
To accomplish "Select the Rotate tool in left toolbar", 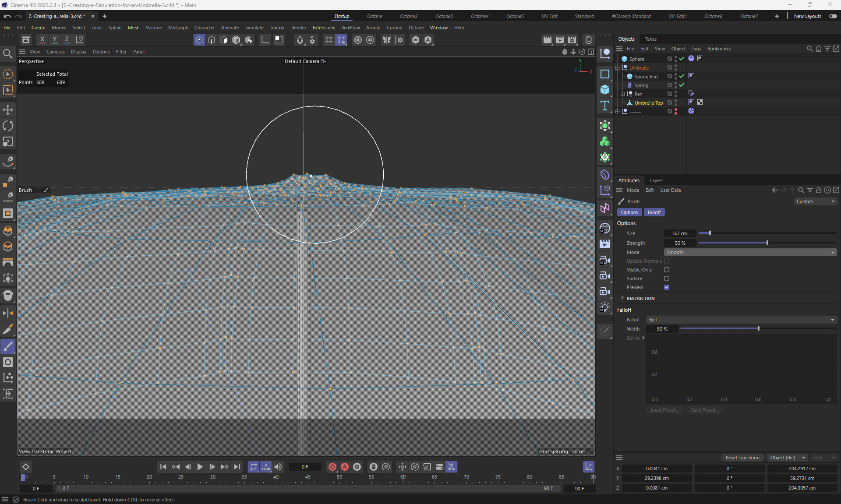I will pos(8,126).
